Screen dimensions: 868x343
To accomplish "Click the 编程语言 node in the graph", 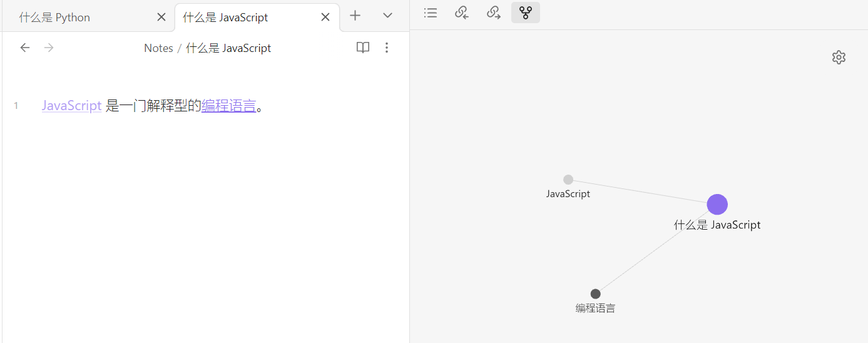I will pyautogui.click(x=595, y=294).
